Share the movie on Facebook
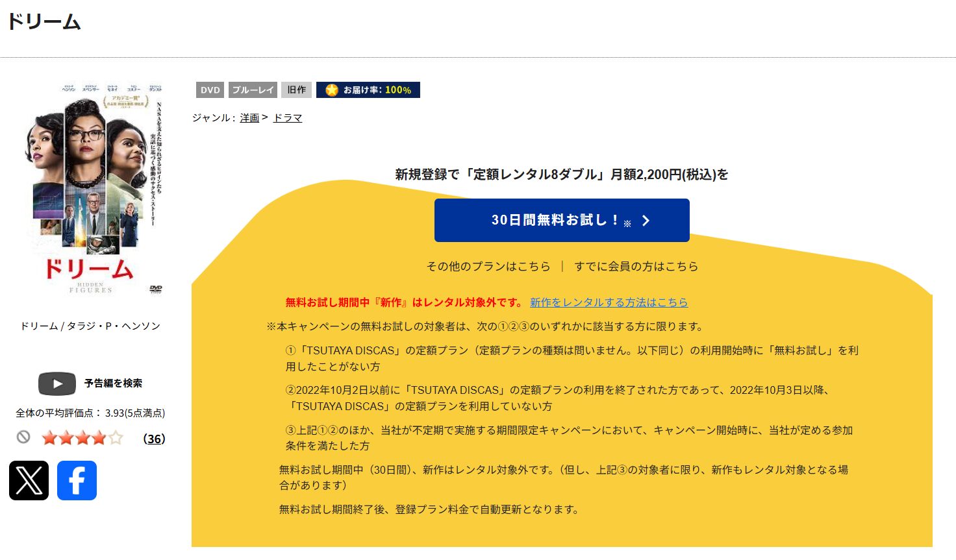 pyautogui.click(x=77, y=480)
